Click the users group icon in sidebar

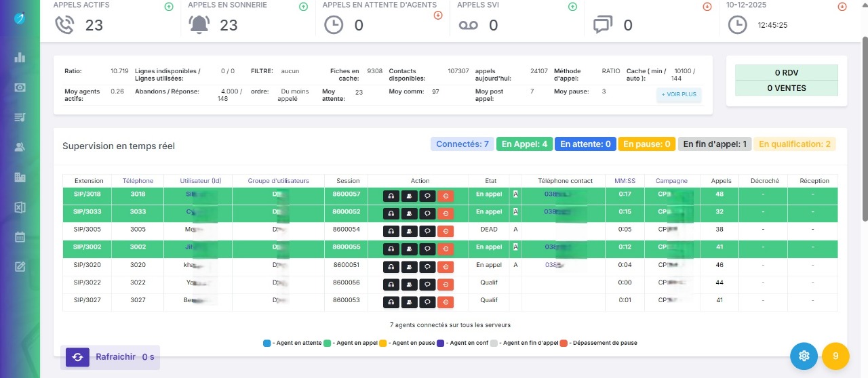pos(20,147)
